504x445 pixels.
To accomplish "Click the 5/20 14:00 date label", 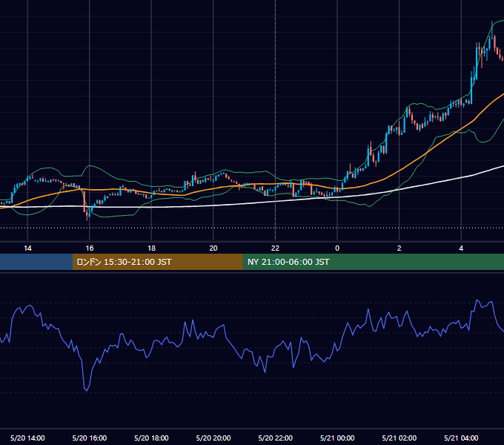I will (27, 438).
